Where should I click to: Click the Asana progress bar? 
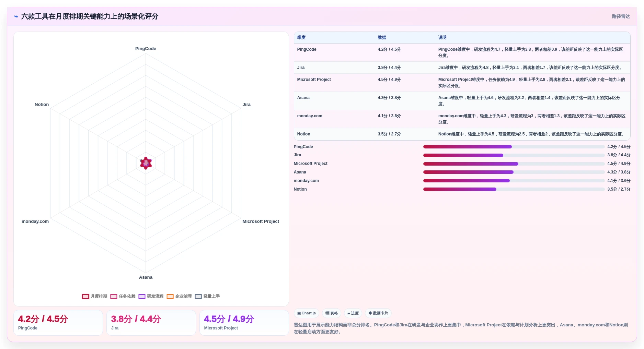click(x=514, y=172)
